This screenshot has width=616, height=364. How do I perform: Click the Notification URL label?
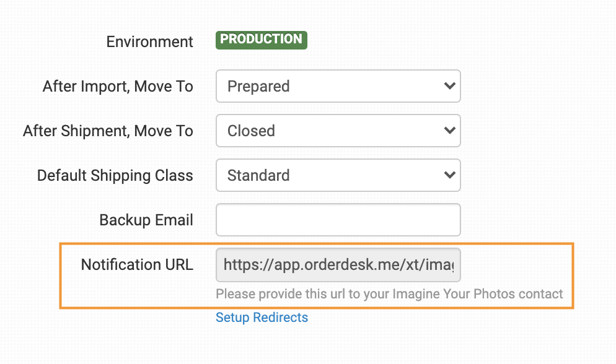(x=137, y=265)
